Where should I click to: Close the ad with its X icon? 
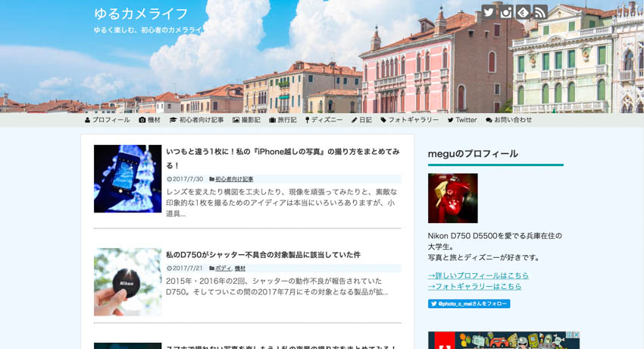[577, 335]
